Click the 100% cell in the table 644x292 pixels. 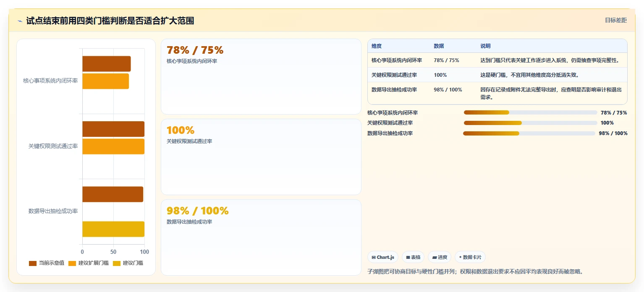[x=440, y=75]
